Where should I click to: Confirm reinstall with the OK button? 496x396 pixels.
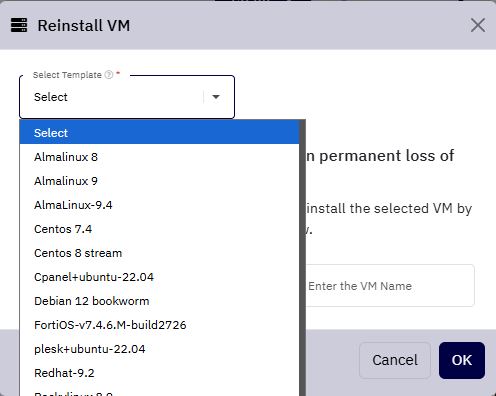pyautogui.click(x=462, y=360)
